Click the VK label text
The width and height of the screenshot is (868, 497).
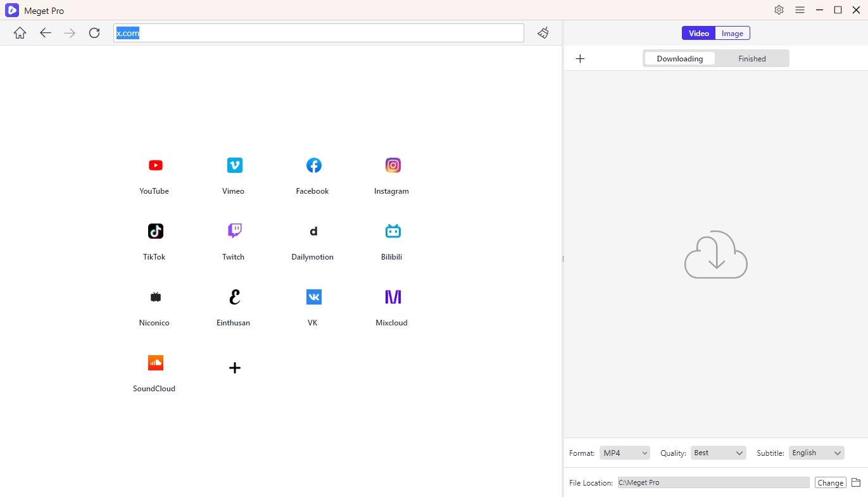[x=312, y=323]
